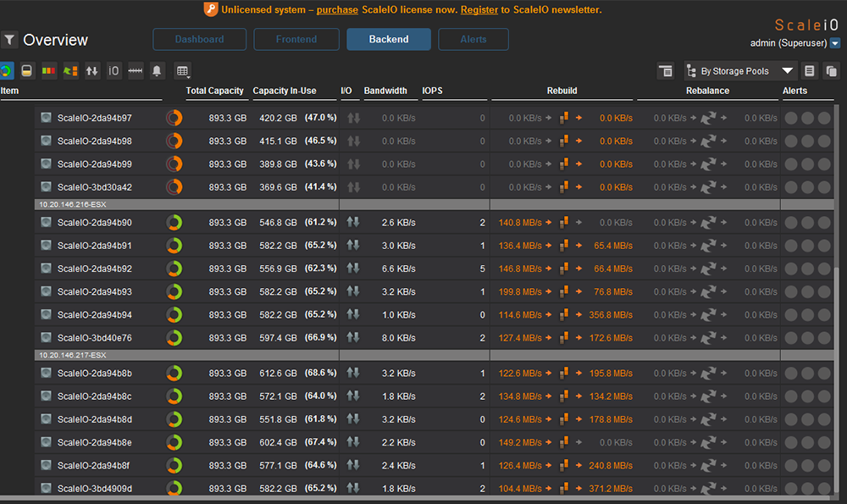The width and height of the screenshot is (847, 504).
Task: Click the capacity donut for ScaleIO-2da94b91
Action: pos(174,246)
